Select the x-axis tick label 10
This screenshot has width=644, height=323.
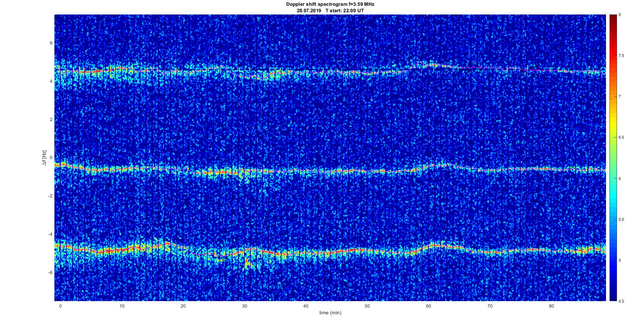pos(122,306)
